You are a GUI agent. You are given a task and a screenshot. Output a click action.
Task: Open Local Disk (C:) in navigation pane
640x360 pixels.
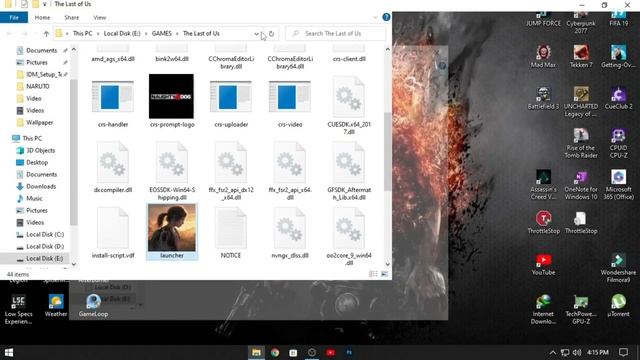45,235
